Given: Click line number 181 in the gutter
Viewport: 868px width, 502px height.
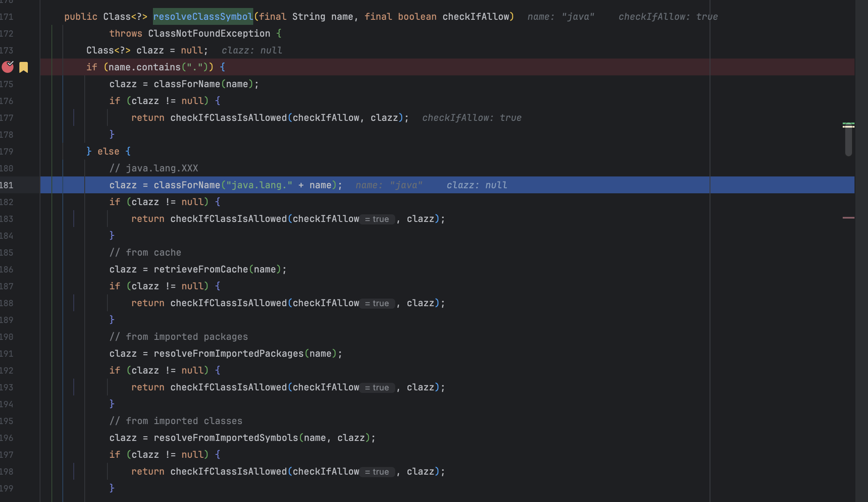Looking at the screenshot, I should (7, 185).
